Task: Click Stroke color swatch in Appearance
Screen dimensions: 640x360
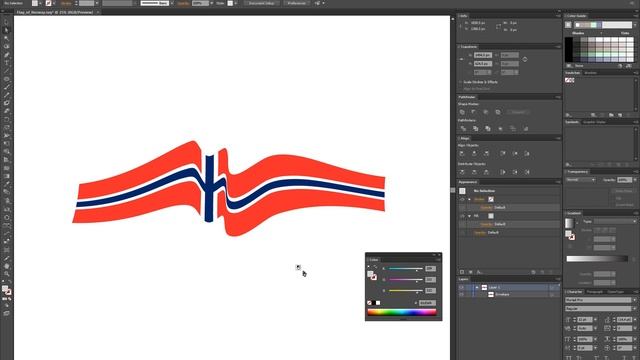Action: coord(491,200)
